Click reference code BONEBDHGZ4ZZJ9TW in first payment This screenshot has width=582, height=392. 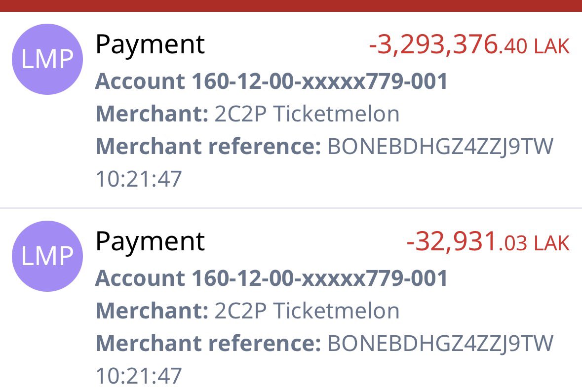(440, 147)
